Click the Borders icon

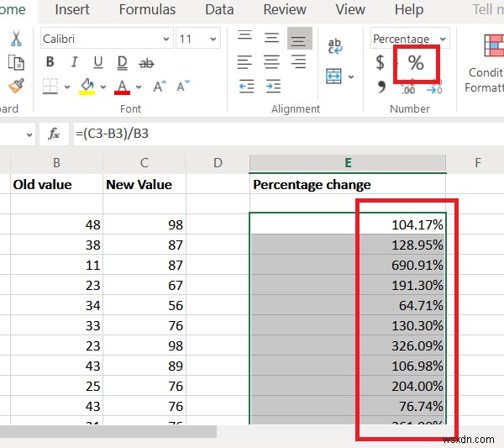pos(50,87)
